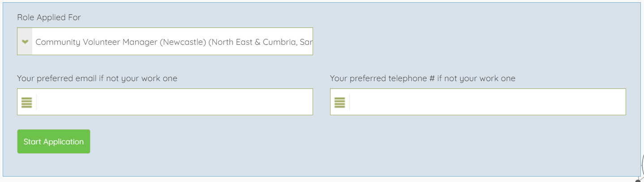This screenshot has height=182, width=644.
Task: Click the lines icon in preferred telephone field
Action: pos(340,102)
